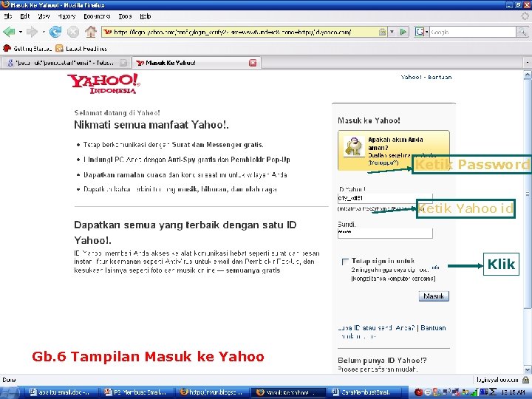Screen dimensions: 532x399
Task: Click the system tray clock
Action: pyautogui.click(x=513, y=392)
